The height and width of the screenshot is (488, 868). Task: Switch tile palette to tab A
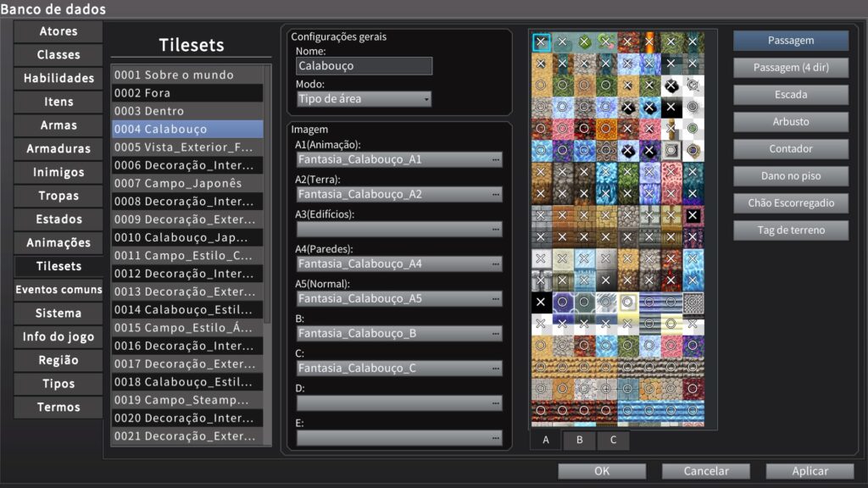546,441
